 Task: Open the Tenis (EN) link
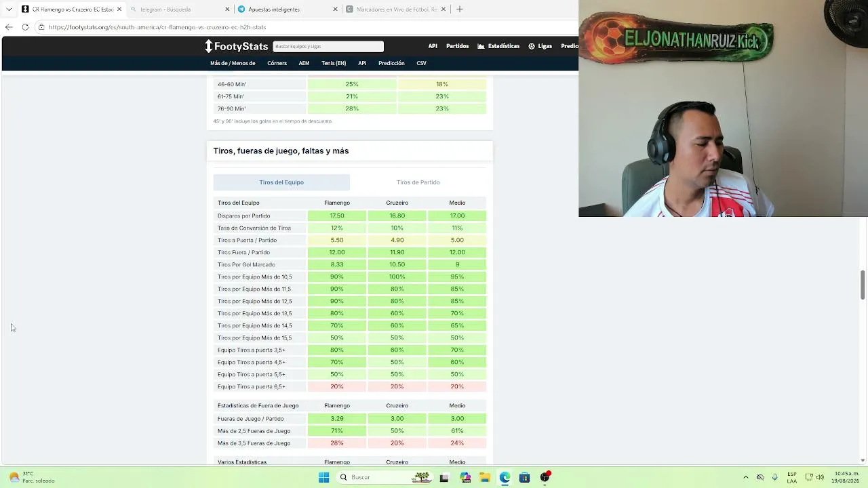point(334,63)
